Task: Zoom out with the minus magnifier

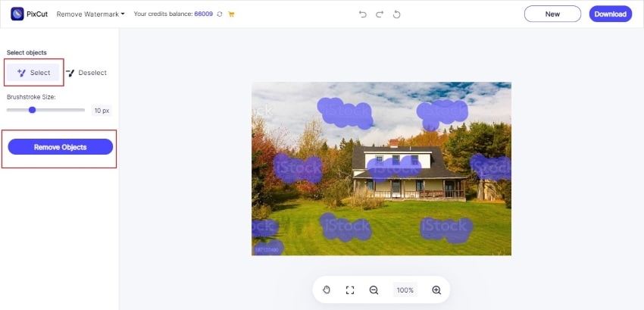Action: [374, 290]
